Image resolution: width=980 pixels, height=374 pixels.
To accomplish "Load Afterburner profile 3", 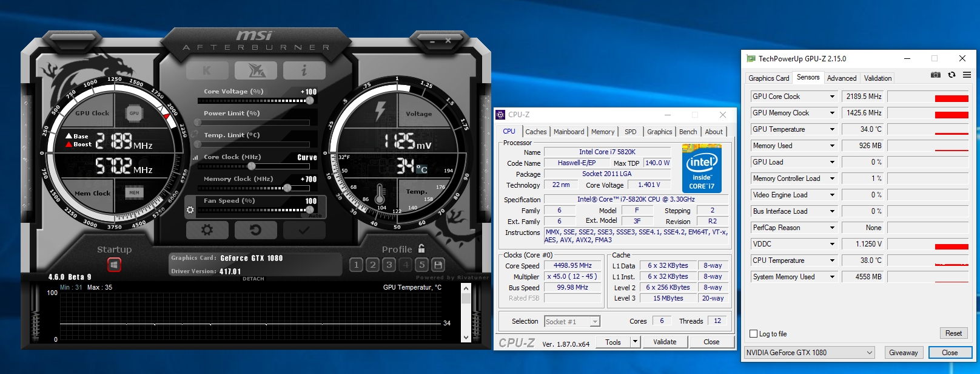I will [x=389, y=265].
